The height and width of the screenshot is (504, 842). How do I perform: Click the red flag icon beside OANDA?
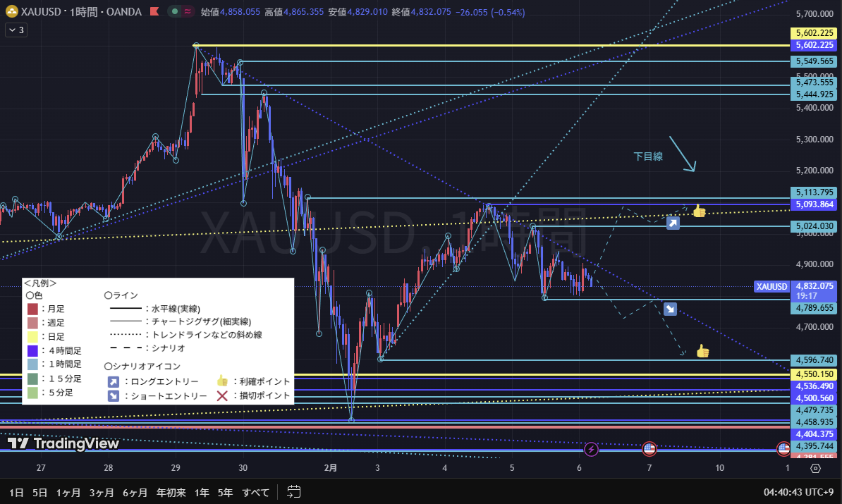coord(153,12)
